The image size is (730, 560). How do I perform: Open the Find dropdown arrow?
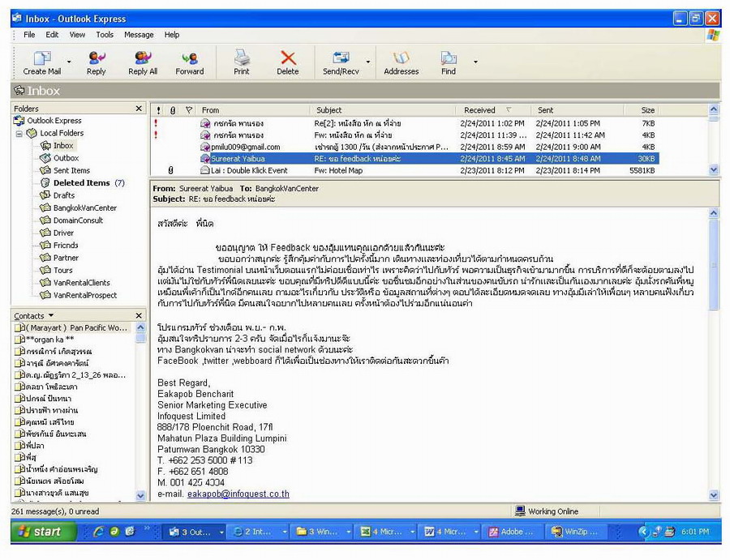[x=475, y=62]
